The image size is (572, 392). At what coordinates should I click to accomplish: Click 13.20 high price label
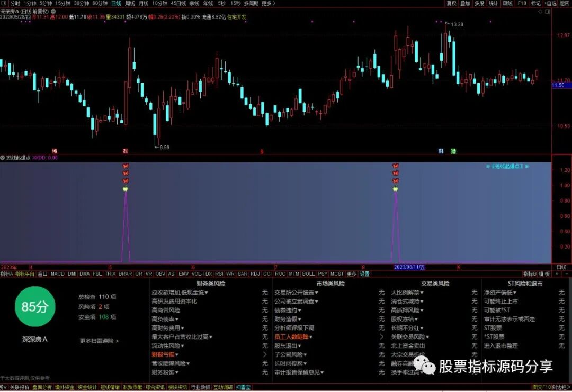tap(457, 24)
